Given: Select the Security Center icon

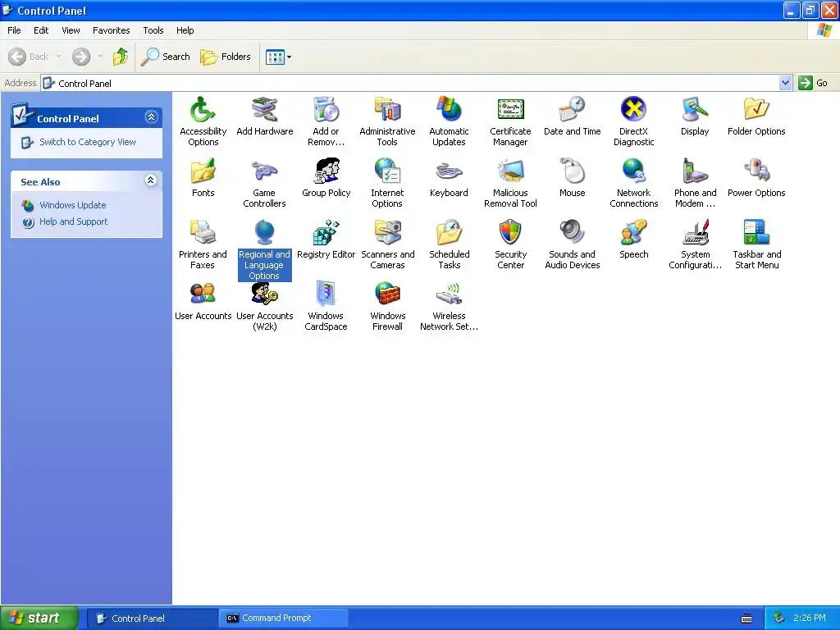Looking at the screenshot, I should 510,244.
